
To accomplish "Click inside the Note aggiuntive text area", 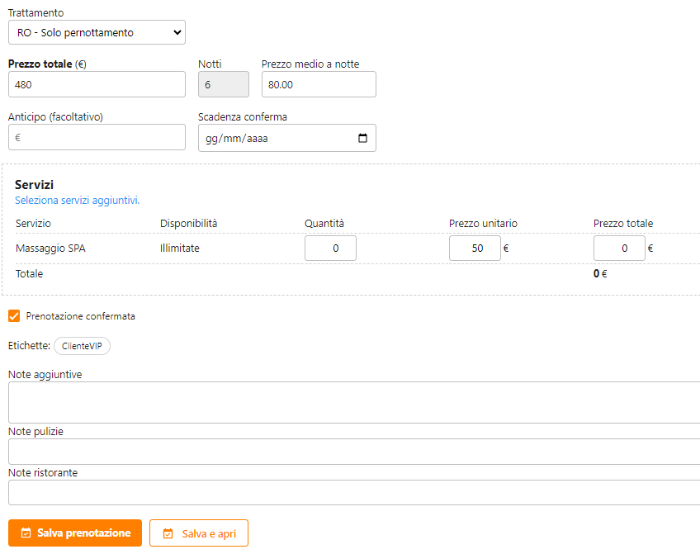I will coord(350,402).
